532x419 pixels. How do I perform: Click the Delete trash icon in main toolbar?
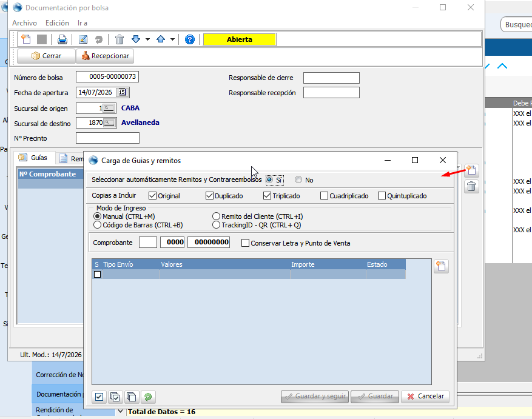(119, 39)
